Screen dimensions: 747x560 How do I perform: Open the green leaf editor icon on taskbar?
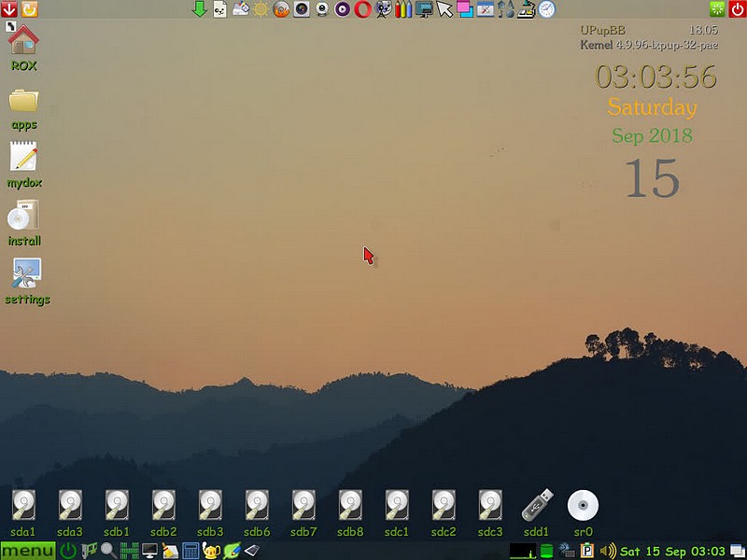pos(232,551)
